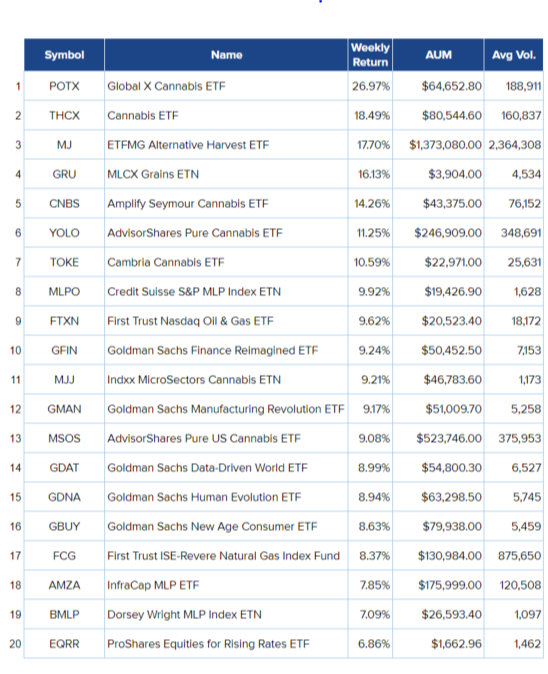
Task: Click Credit Suisse S&P MLP Index ETN
Action: click(194, 291)
